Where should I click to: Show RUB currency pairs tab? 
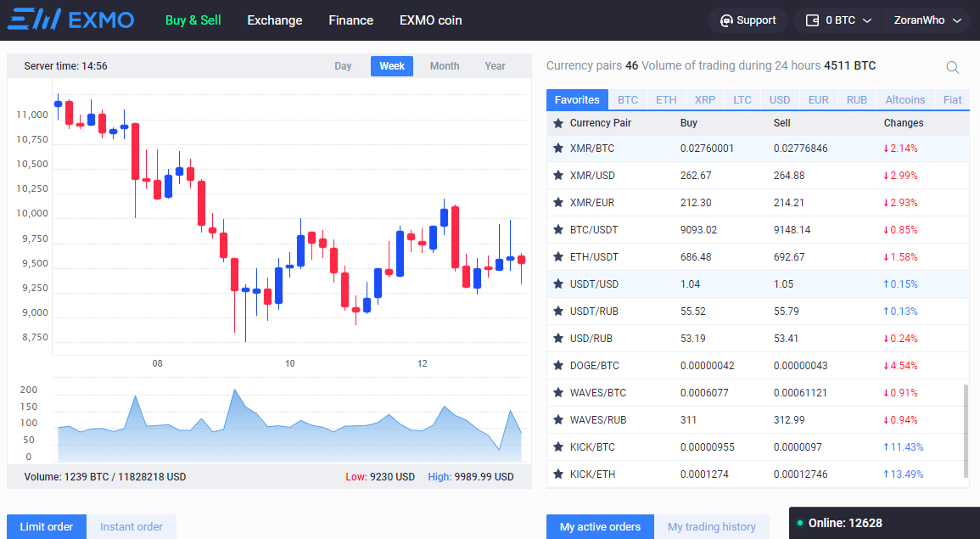(857, 99)
